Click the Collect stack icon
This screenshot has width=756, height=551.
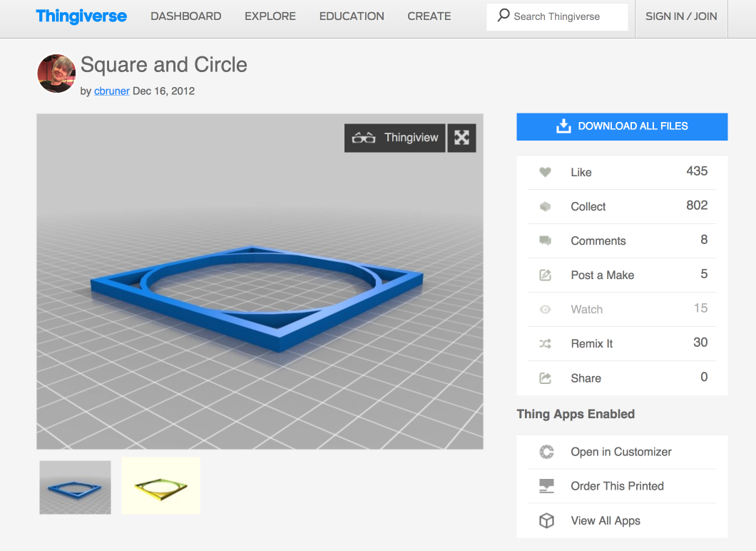click(x=545, y=206)
